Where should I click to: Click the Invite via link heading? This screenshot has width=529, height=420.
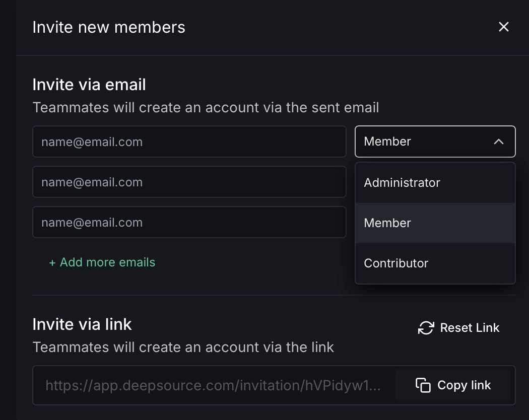(82, 324)
